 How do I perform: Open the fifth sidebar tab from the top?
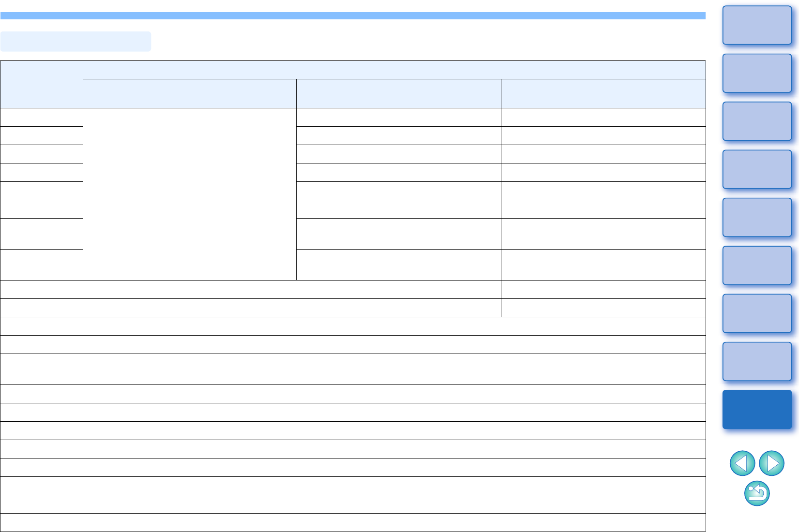click(757, 217)
